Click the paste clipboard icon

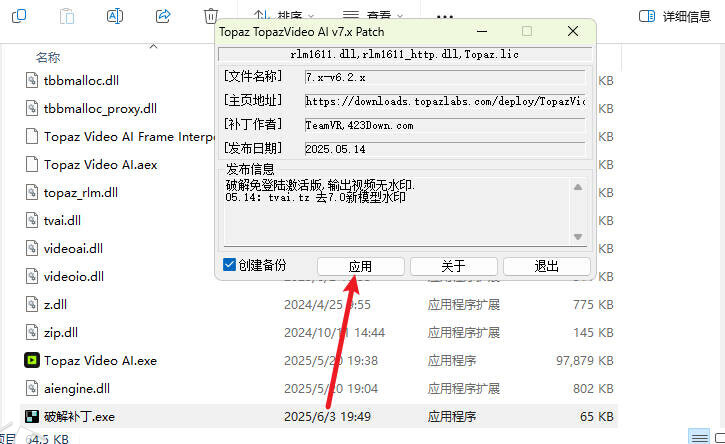point(67,16)
